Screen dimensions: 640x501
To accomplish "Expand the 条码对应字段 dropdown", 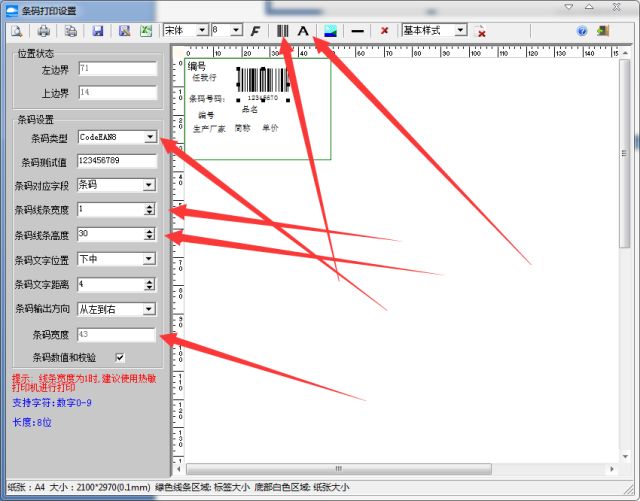I will pos(150,185).
